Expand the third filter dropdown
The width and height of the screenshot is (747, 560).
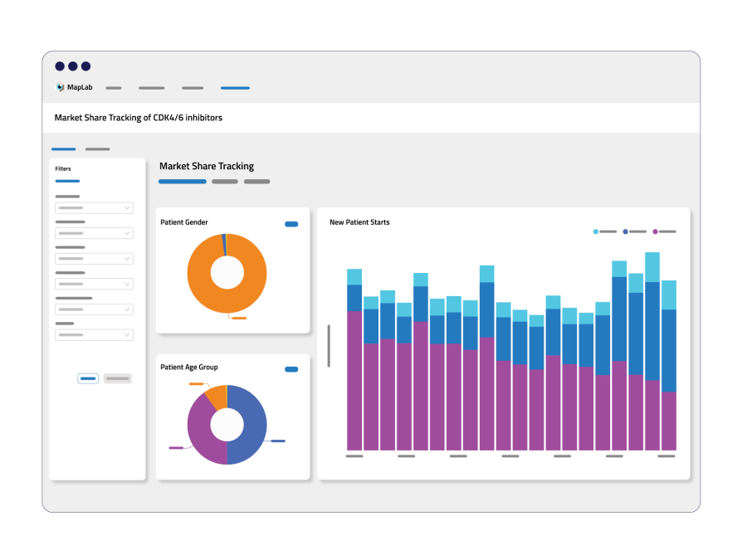pyautogui.click(x=95, y=259)
